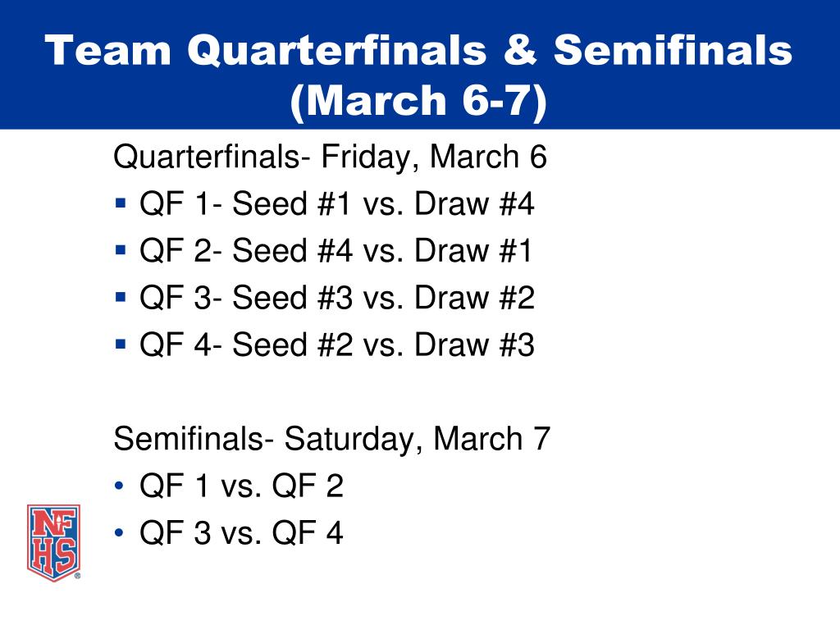Click the blue bullet beside QF 4
This screenshot has width=840, height=630.
tap(121, 344)
